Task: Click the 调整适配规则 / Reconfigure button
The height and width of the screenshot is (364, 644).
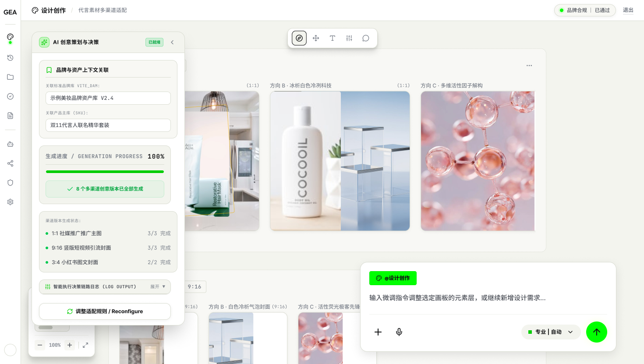Action: (x=105, y=311)
